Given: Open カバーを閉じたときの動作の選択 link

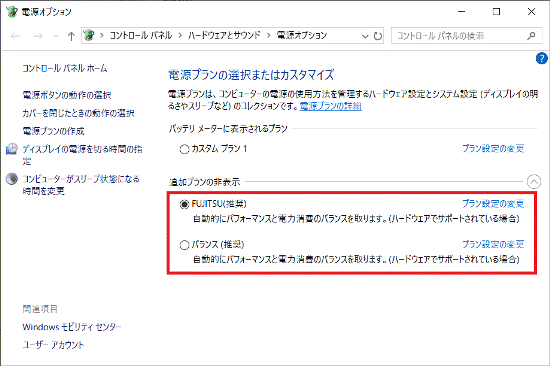Looking at the screenshot, I should click(x=79, y=113).
